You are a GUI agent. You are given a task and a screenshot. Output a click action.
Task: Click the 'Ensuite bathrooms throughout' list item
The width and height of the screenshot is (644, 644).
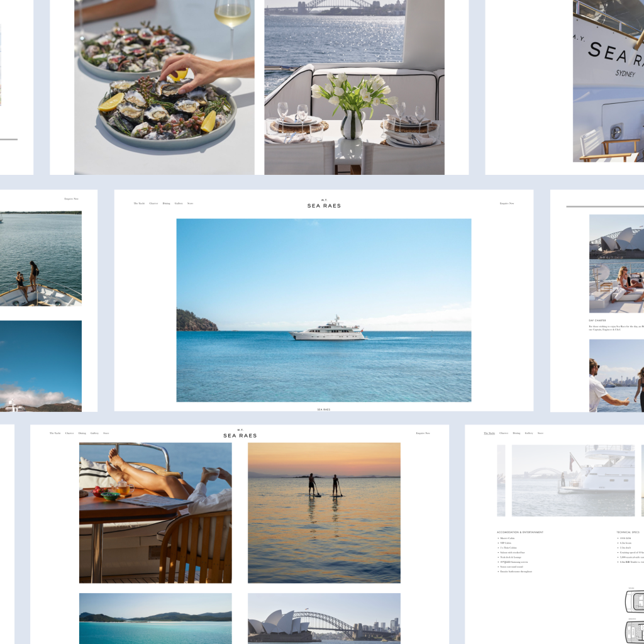[x=516, y=571]
